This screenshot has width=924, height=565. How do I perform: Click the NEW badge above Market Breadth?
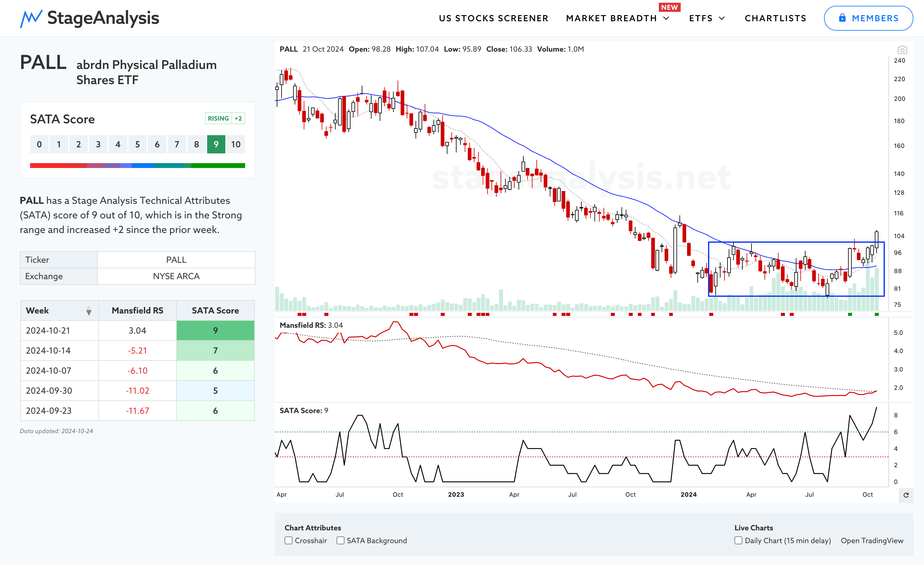click(669, 7)
